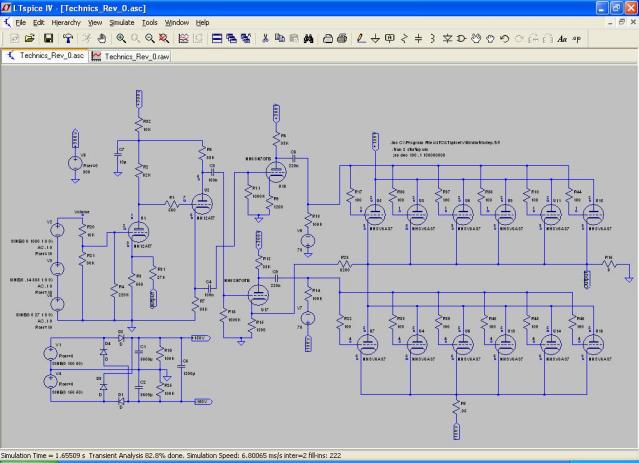
Task: Open the Simulate menu
Action: [122, 22]
